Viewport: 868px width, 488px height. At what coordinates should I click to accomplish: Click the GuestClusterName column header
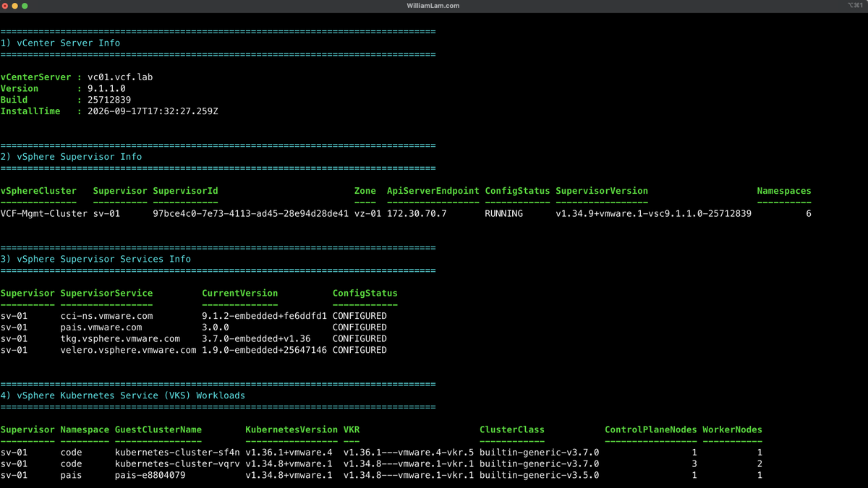click(x=158, y=429)
